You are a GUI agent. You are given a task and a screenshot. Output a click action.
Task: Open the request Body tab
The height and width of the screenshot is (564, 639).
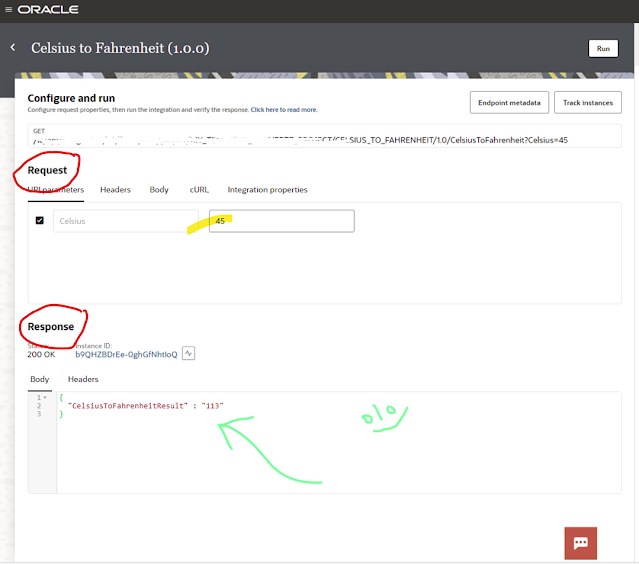[159, 189]
